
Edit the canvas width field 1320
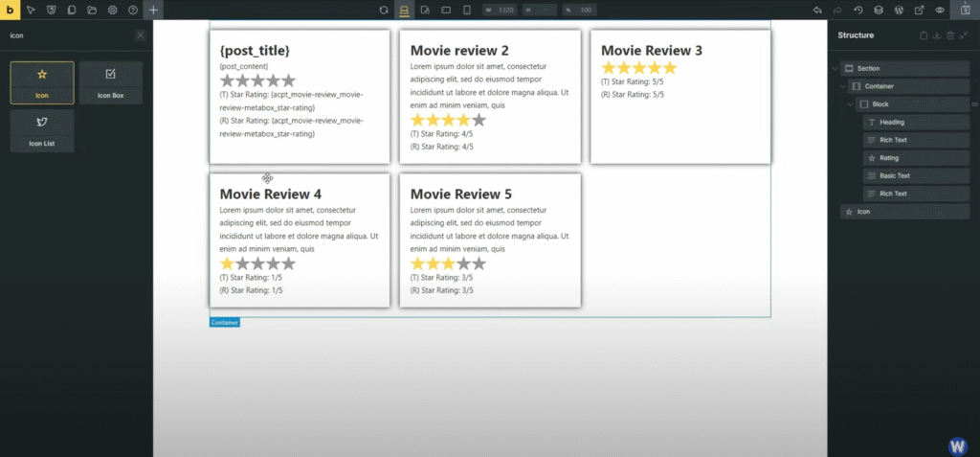coord(500,10)
